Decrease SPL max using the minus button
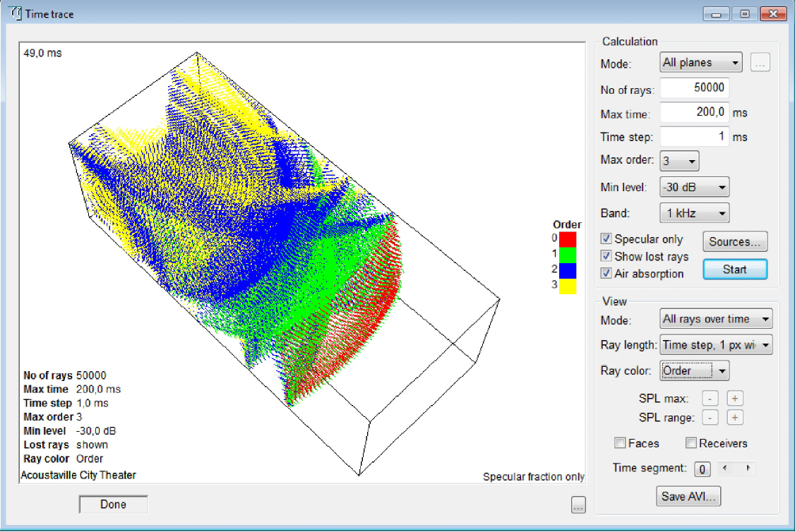 710,398
